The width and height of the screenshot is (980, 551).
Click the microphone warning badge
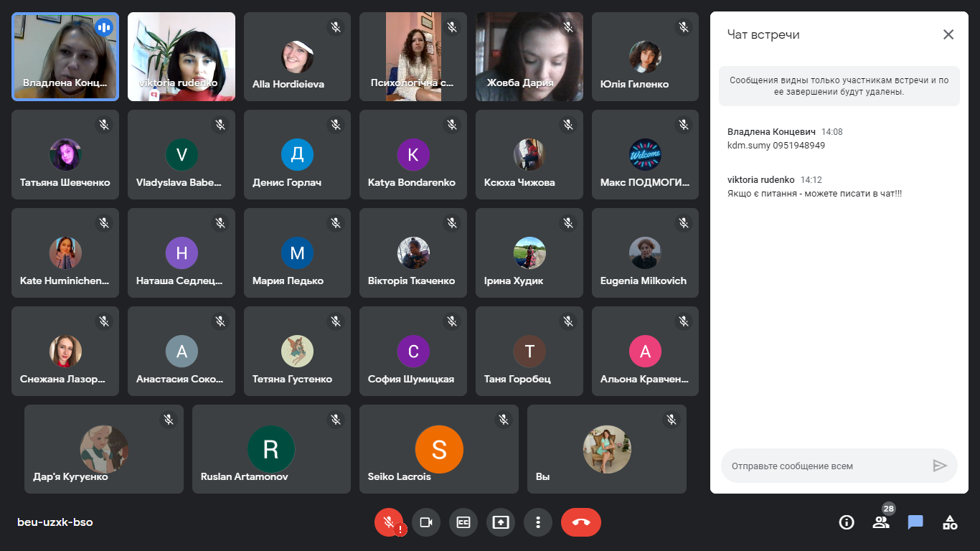pyautogui.click(x=400, y=531)
